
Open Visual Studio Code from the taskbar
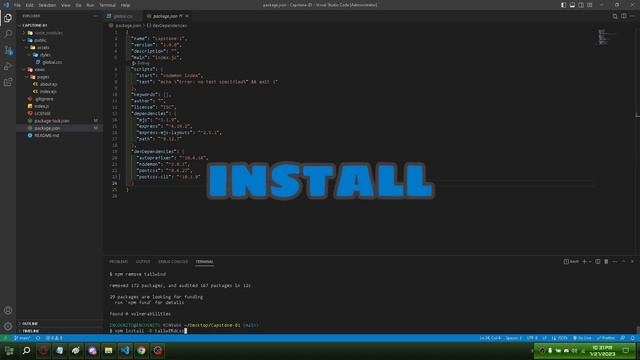tap(125, 351)
